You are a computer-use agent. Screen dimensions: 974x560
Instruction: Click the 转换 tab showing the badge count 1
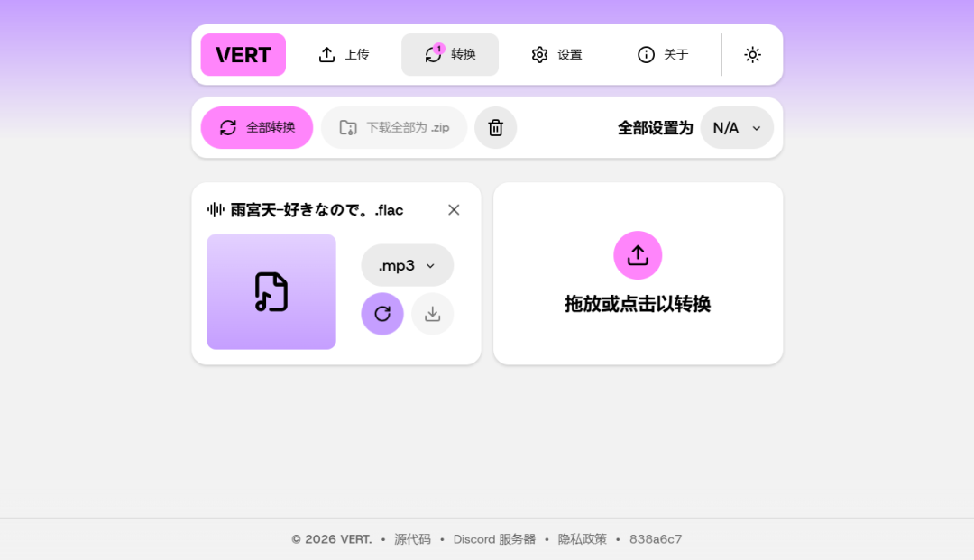click(449, 54)
